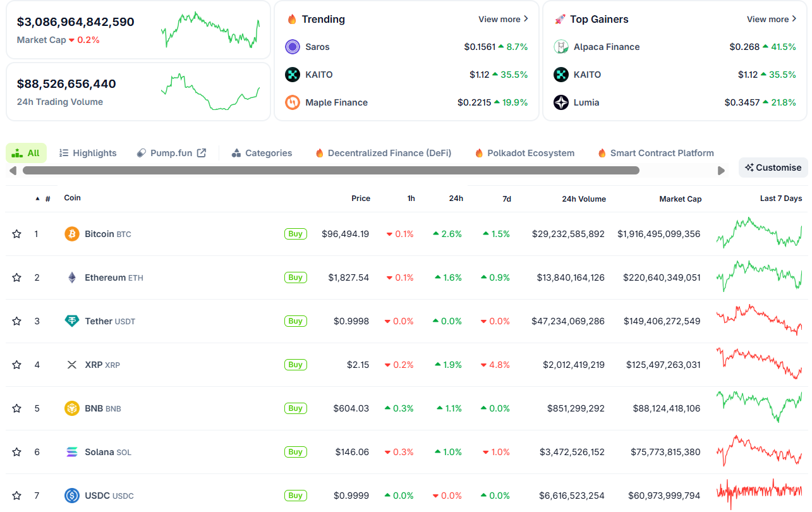Image resolution: width=812 pixels, height=512 pixels.
Task: Click the Alpaca Finance icon in Top Gainers
Action: coord(561,47)
